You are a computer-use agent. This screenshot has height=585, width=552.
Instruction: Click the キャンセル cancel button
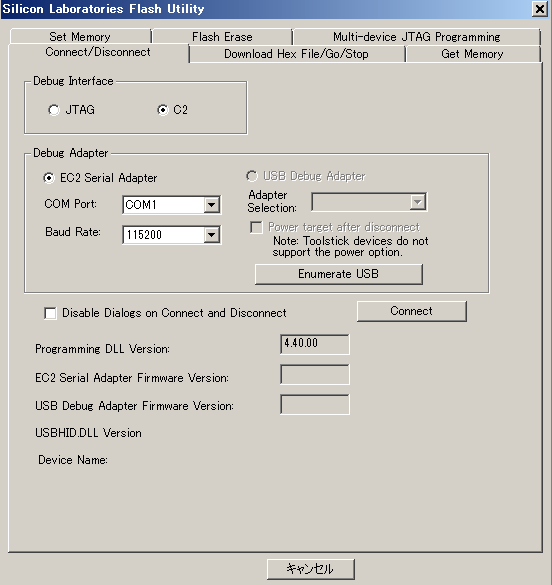[311, 569]
